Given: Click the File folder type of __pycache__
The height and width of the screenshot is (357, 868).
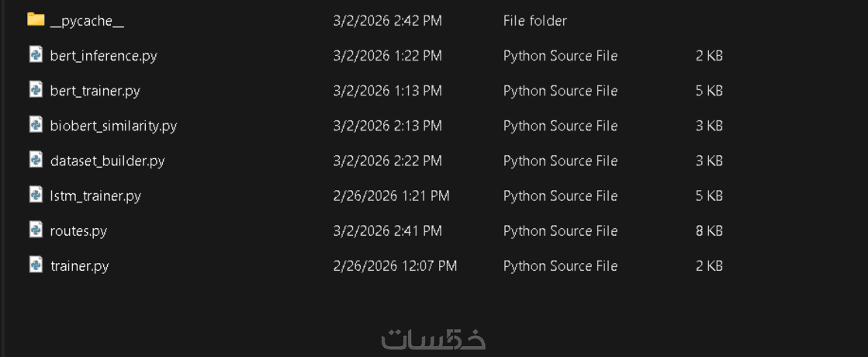Looking at the screenshot, I should point(534,21).
